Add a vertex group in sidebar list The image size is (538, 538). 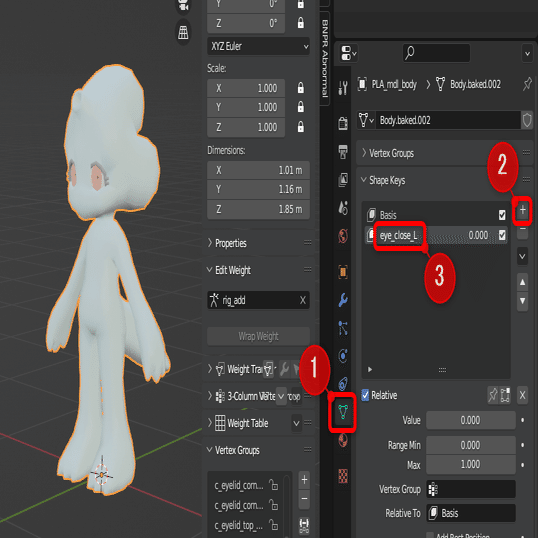coord(304,480)
